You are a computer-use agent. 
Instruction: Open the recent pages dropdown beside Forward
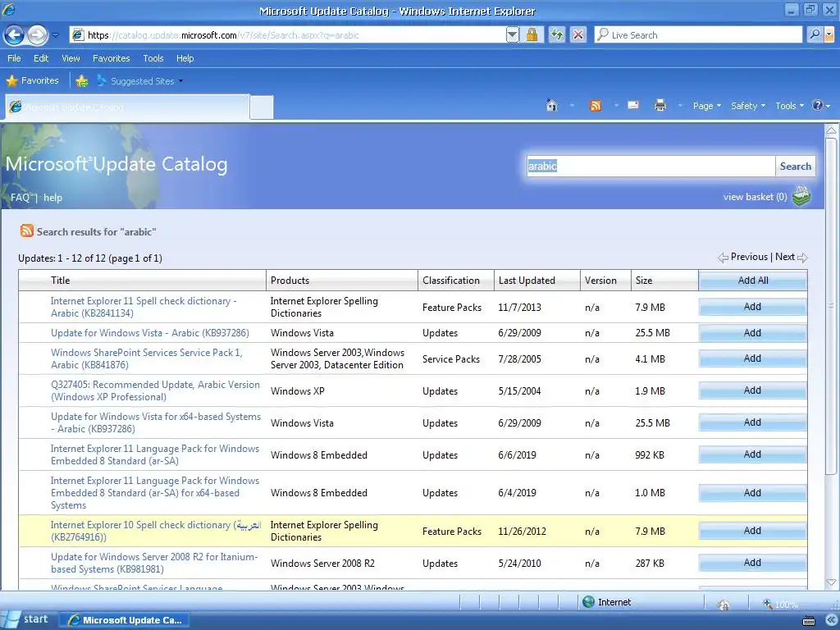(55, 35)
